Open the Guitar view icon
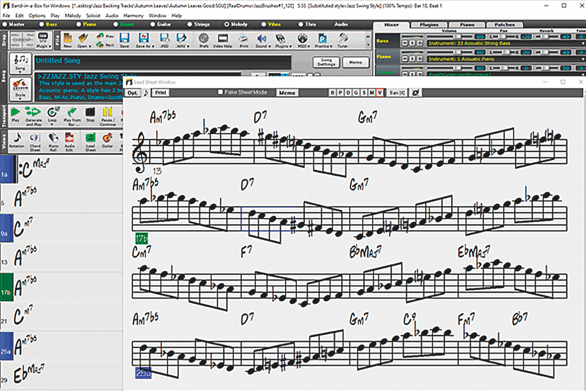 [107, 141]
